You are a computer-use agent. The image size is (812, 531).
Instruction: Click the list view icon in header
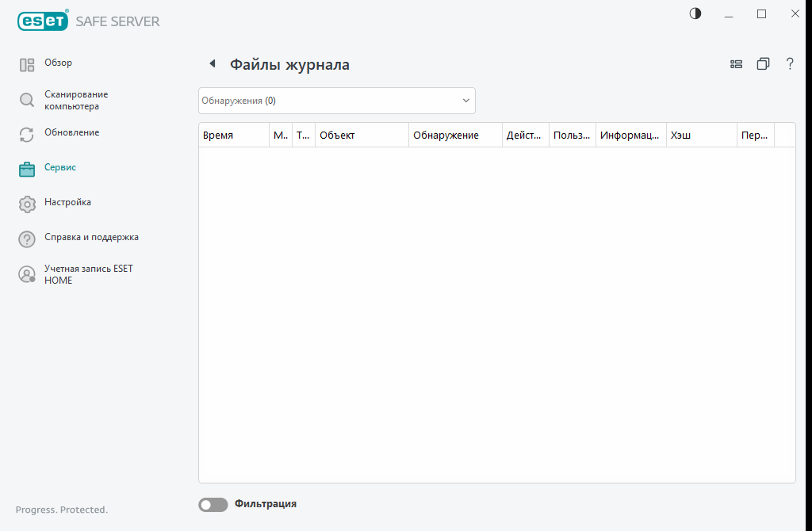click(x=736, y=64)
